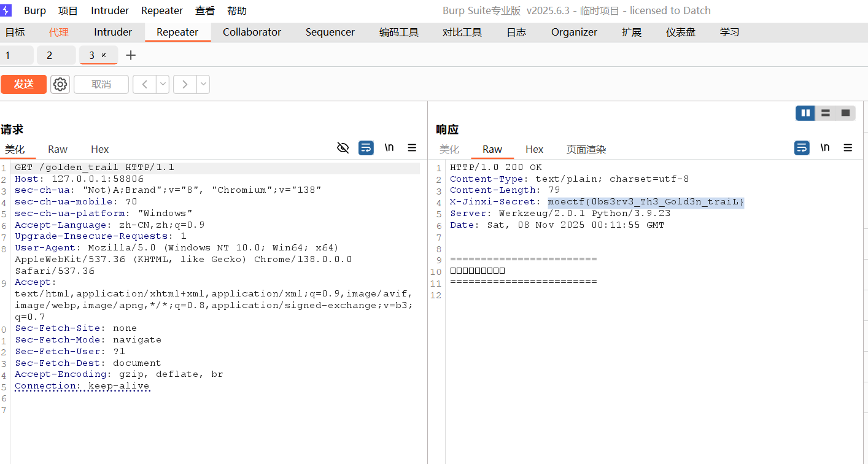The width and height of the screenshot is (868, 464).
Task: Select request Raw view tab
Action: coord(58,149)
